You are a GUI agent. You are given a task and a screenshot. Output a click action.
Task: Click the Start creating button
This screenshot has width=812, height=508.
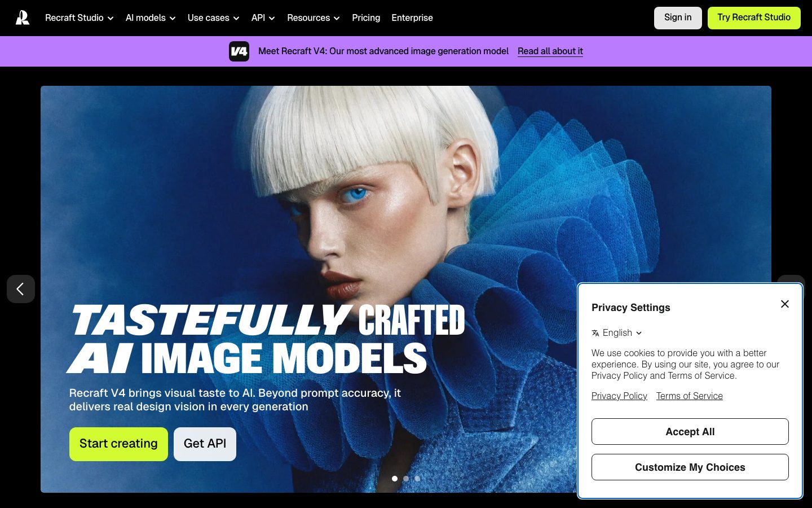118,444
